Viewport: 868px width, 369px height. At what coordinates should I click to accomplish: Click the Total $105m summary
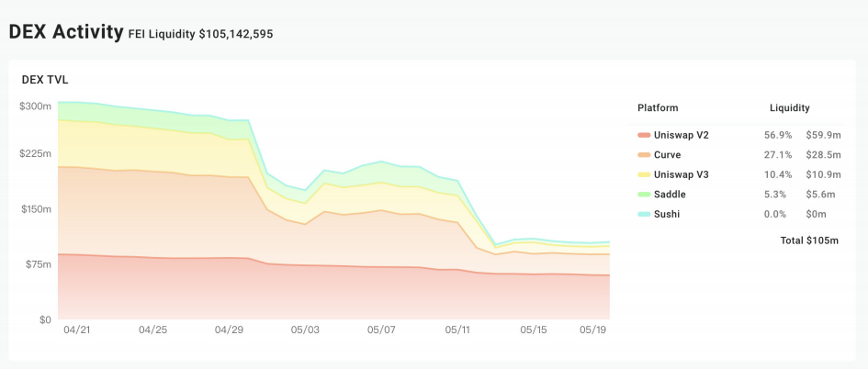tap(810, 240)
